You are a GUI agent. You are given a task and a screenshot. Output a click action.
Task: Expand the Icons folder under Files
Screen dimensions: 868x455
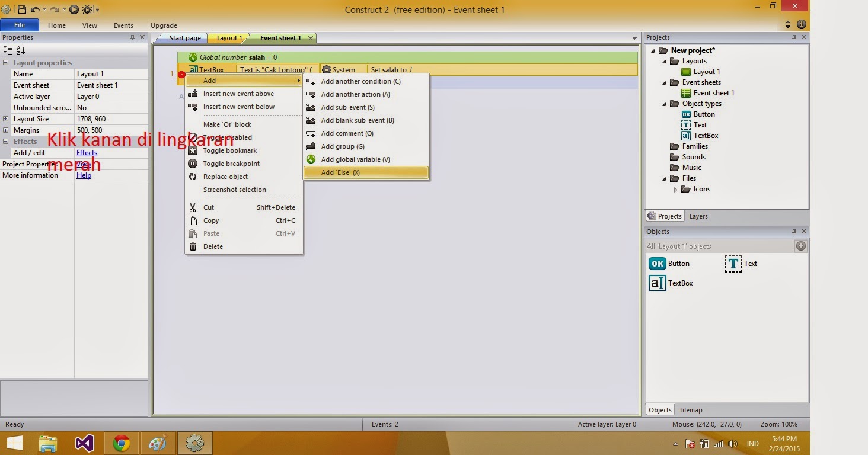675,190
